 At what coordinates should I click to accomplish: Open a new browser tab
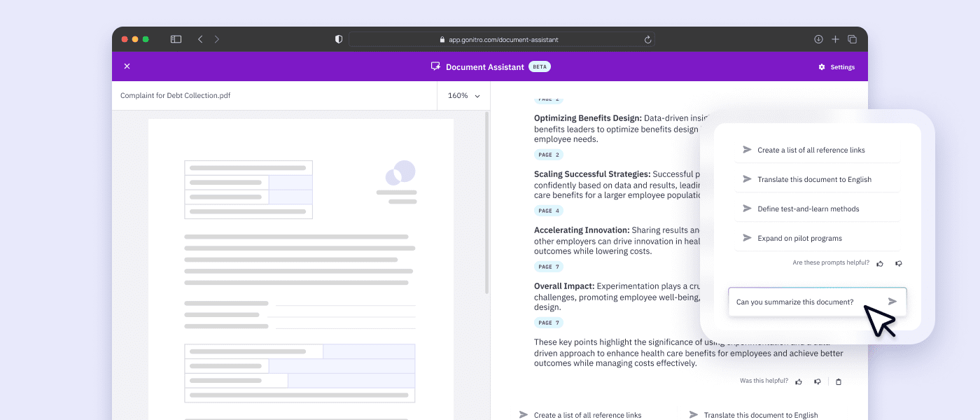point(835,40)
